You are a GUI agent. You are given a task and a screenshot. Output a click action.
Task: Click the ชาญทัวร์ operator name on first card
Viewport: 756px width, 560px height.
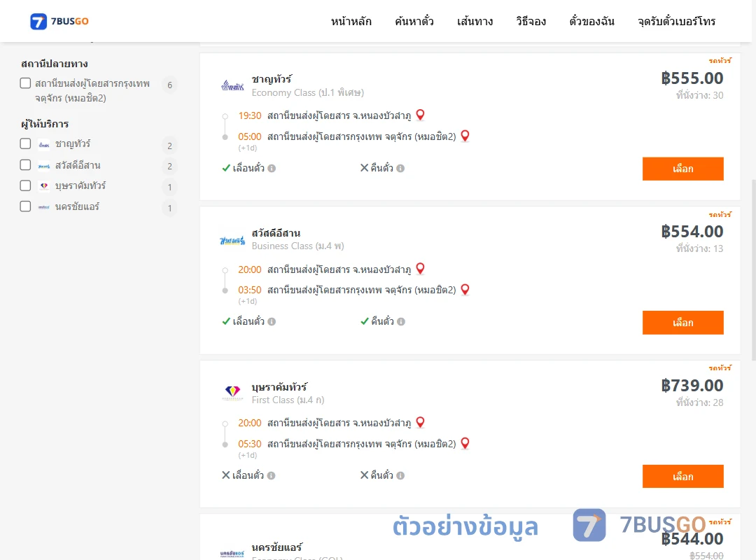[x=272, y=78]
